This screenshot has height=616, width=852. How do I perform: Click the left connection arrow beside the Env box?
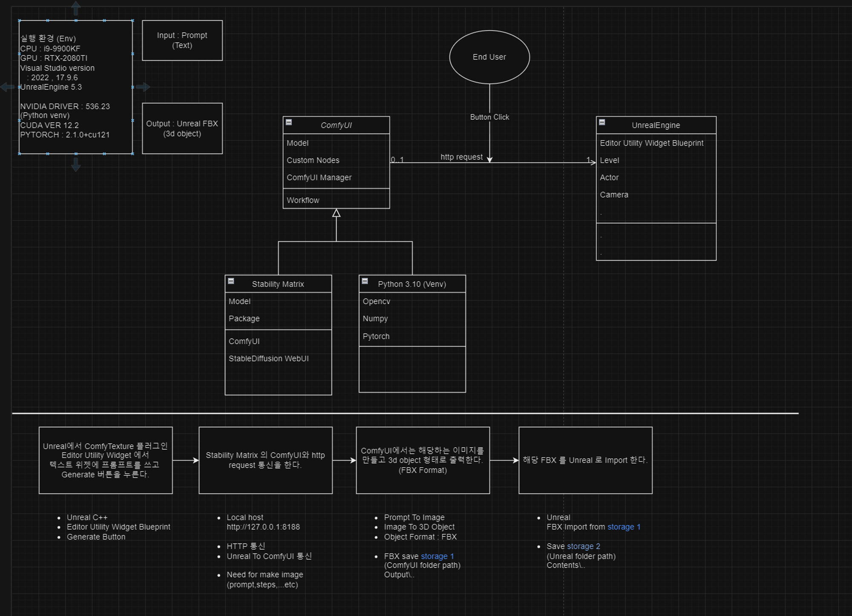[x=7, y=87]
